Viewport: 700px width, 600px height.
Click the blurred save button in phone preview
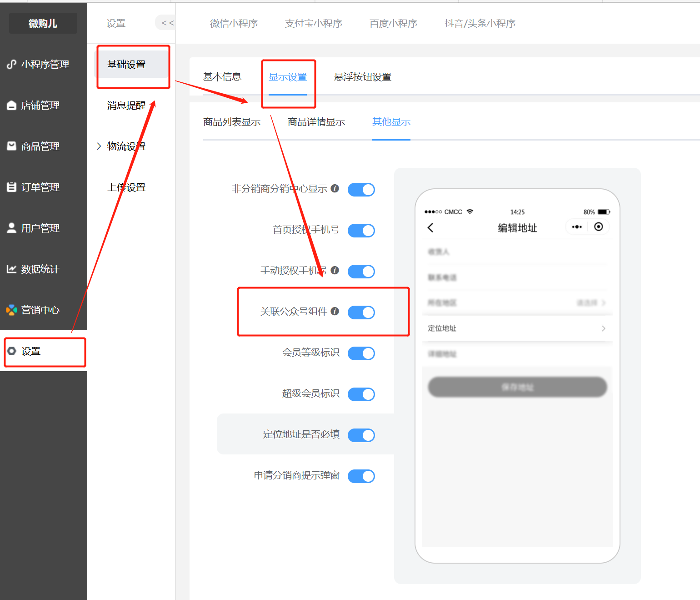pyautogui.click(x=517, y=387)
